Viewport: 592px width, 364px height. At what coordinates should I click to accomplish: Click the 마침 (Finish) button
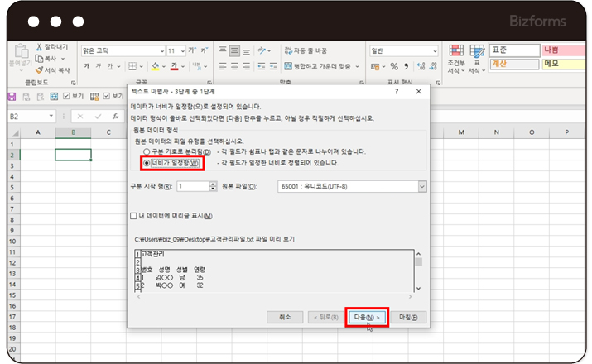pyautogui.click(x=412, y=317)
